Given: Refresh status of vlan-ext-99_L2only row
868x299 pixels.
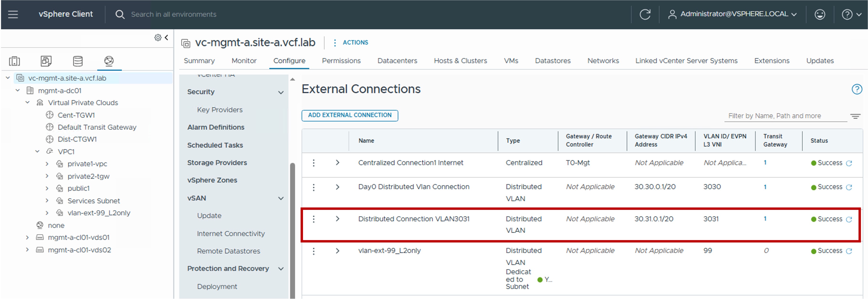Looking at the screenshot, I should [x=849, y=251].
